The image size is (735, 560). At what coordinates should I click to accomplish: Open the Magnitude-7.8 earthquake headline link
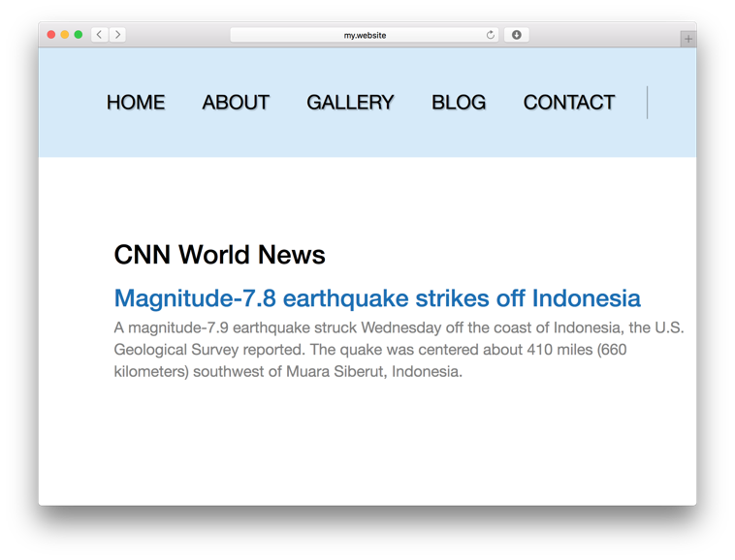click(x=377, y=298)
